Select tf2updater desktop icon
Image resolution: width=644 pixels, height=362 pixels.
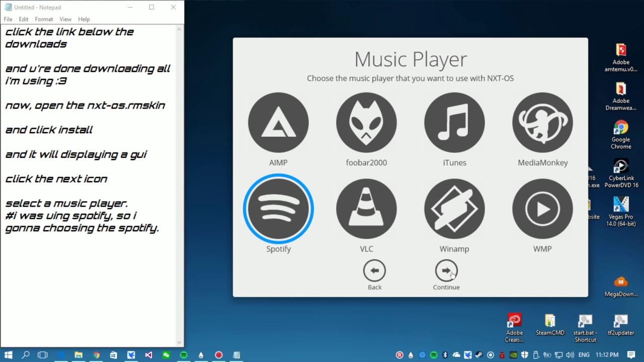pyautogui.click(x=621, y=325)
